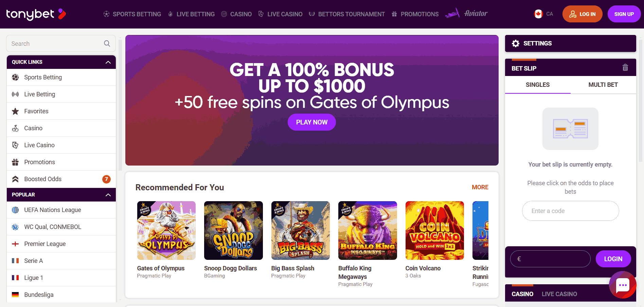Image resolution: width=644 pixels, height=307 pixels.
Task: Click the Aviator plane icon in the navigation
Action: coord(454,13)
